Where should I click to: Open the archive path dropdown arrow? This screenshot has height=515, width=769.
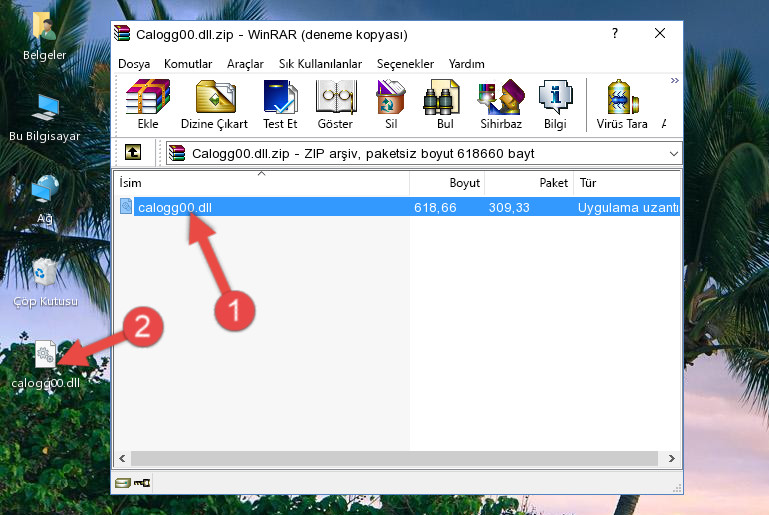click(x=674, y=154)
